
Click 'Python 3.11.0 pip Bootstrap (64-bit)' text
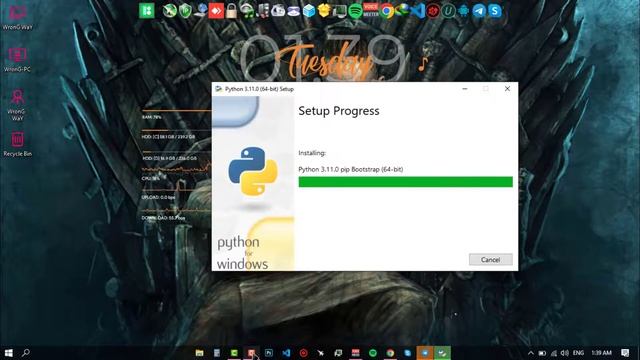351,169
